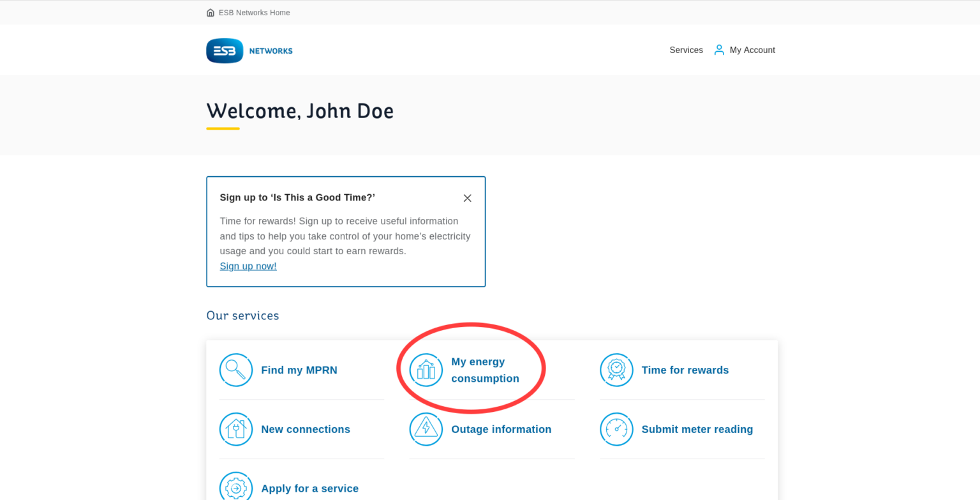Select the New connections house icon
Screen dimensions: 980x500
[236, 429]
